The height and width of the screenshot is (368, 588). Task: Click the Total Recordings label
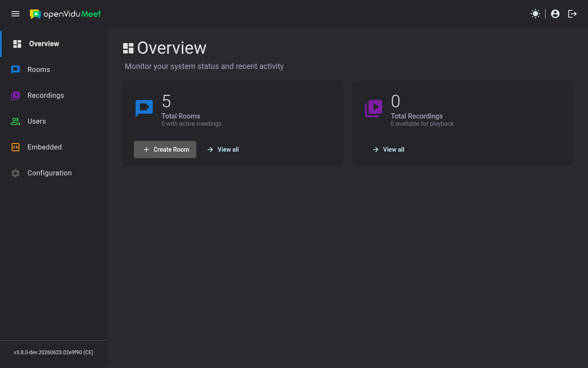coord(417,116)
